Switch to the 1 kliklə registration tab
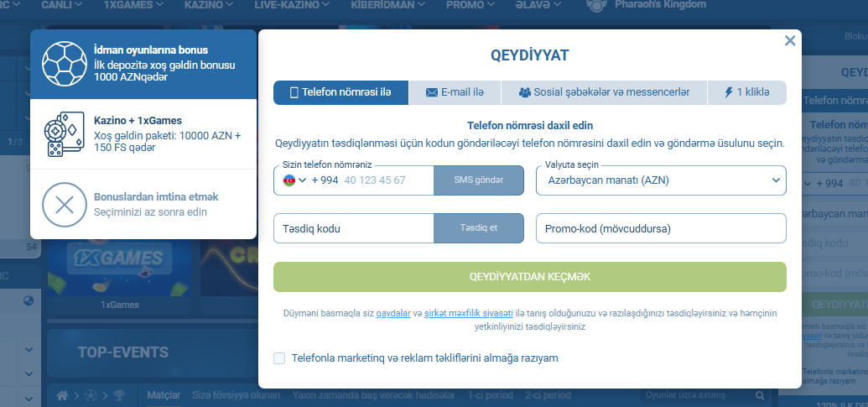The width and height of the screenshot is (868, 407). pos(746,92)
